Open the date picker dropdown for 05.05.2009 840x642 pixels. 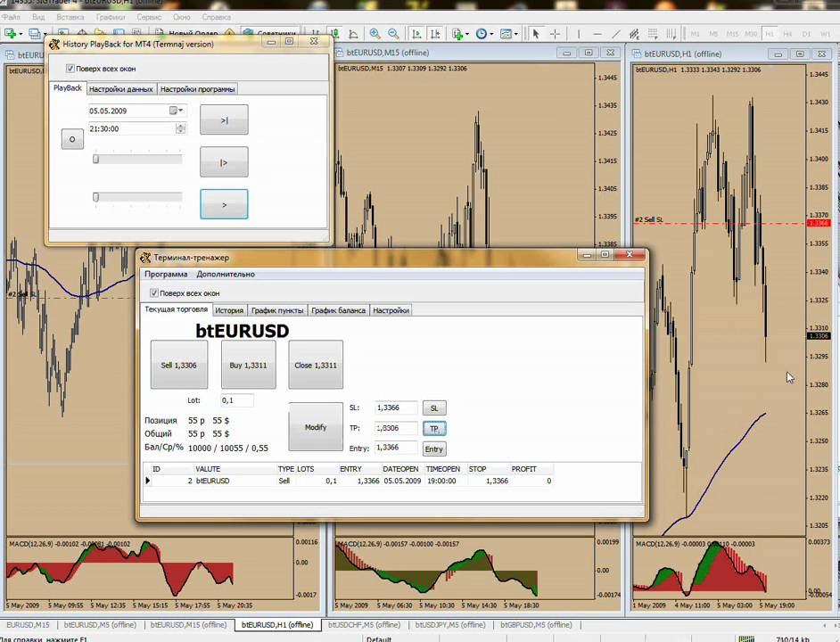pos(180,111)
